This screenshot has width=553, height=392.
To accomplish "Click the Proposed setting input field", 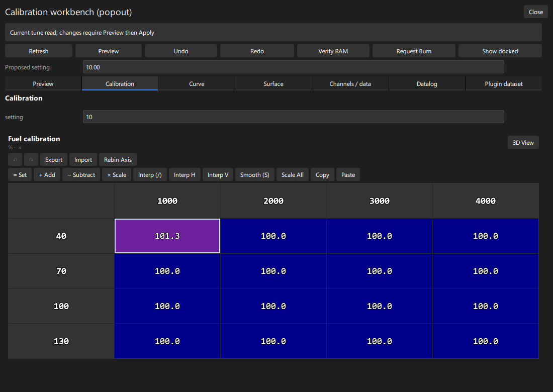I will (294, 67).
